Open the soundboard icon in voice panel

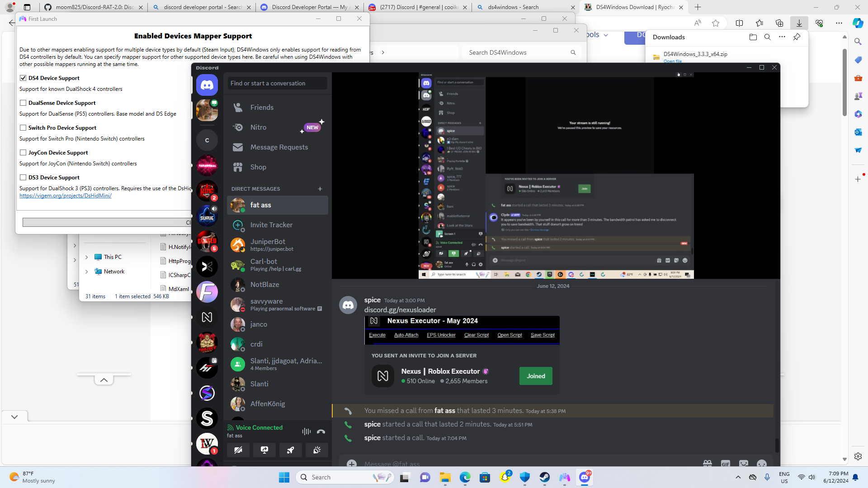(x=317, y=450)
